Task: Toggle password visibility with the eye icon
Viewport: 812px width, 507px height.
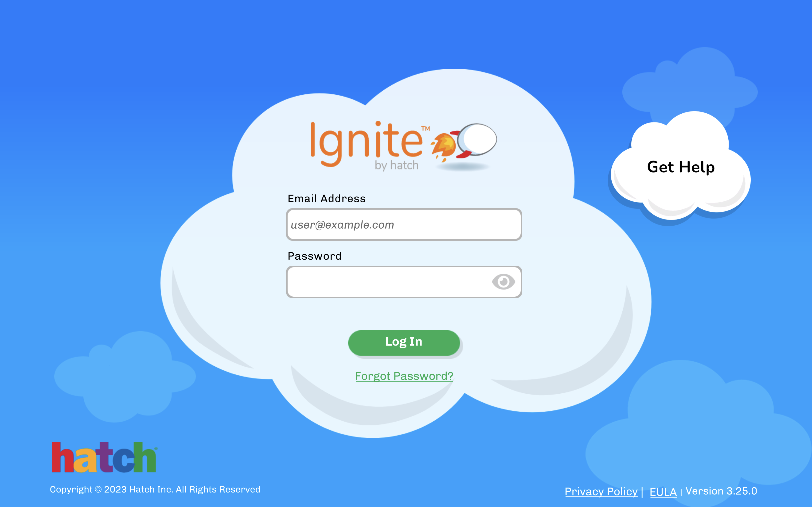Action: 503,282
